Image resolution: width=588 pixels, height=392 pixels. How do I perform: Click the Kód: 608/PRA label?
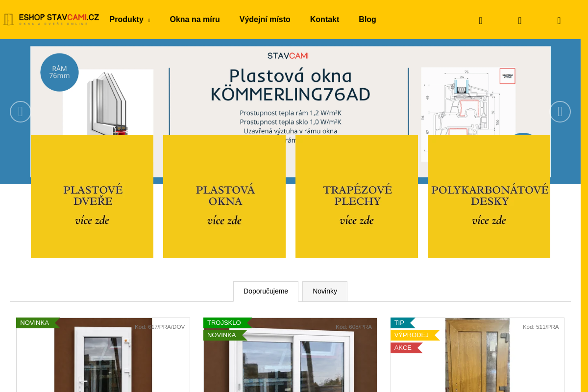point(354,327)
